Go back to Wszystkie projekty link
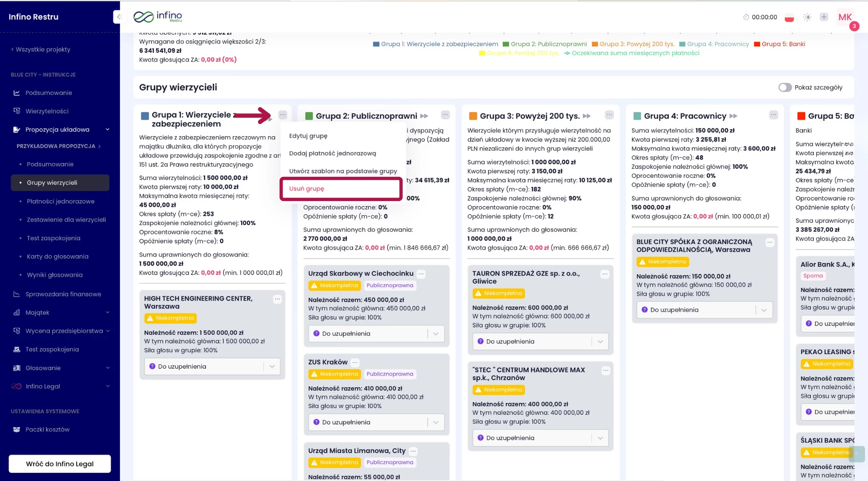 pyautogui.click(x=41, y=50)
